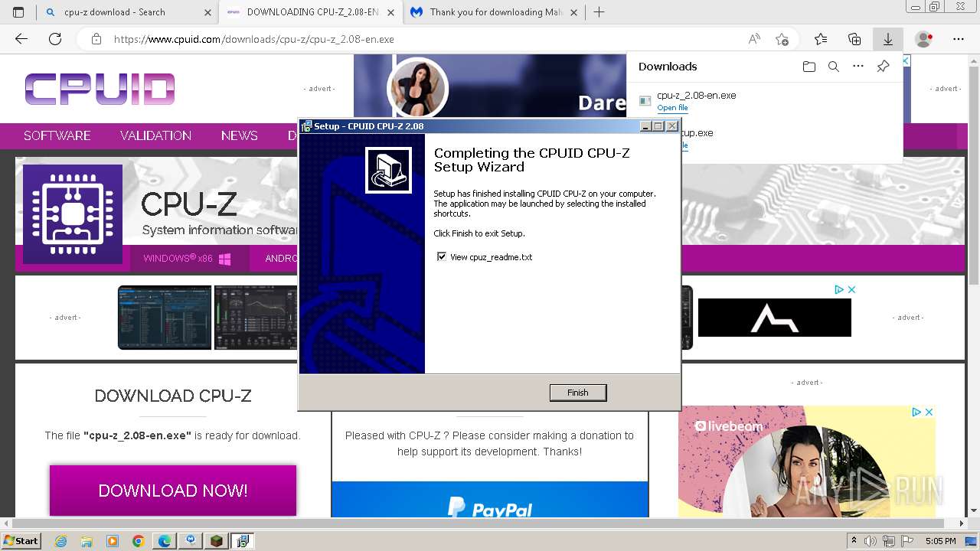The image size is (980, 551).
Task: Open the Favorites list
Action: (x=821, y=39)
